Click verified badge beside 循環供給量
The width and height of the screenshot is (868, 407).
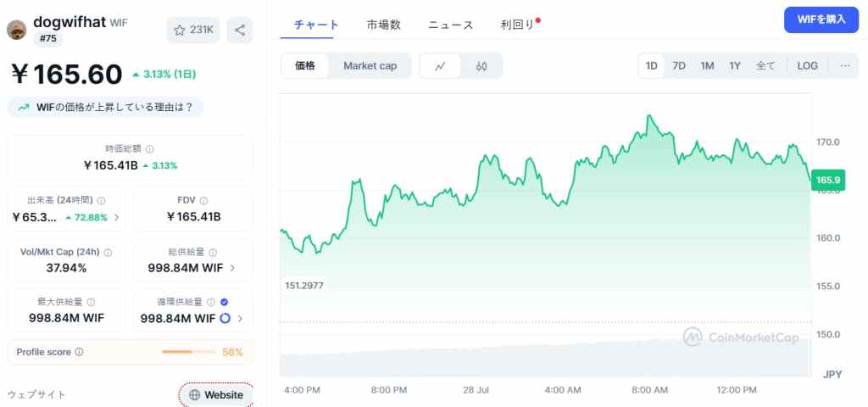(224, 302)
